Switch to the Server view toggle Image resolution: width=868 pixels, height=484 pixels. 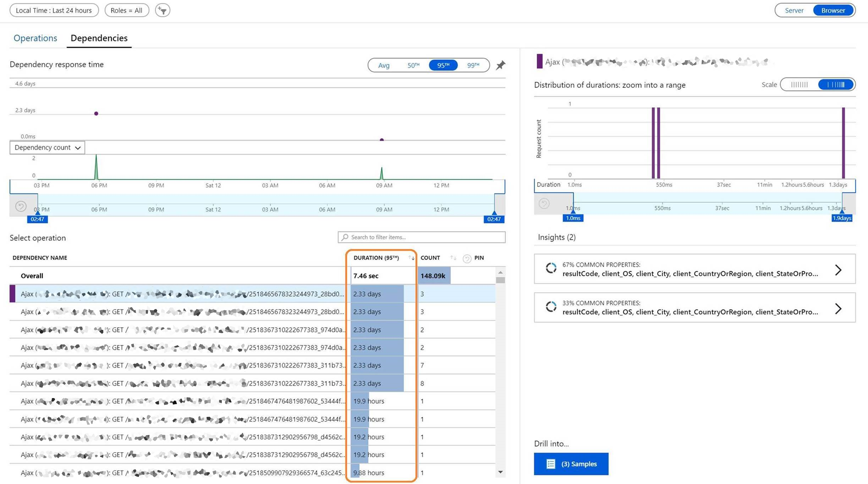(x=794, y=10)
